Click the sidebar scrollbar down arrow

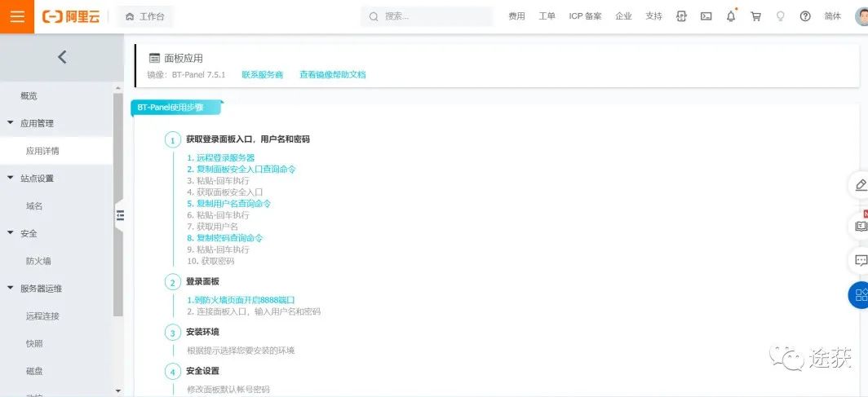click(118, 391)
